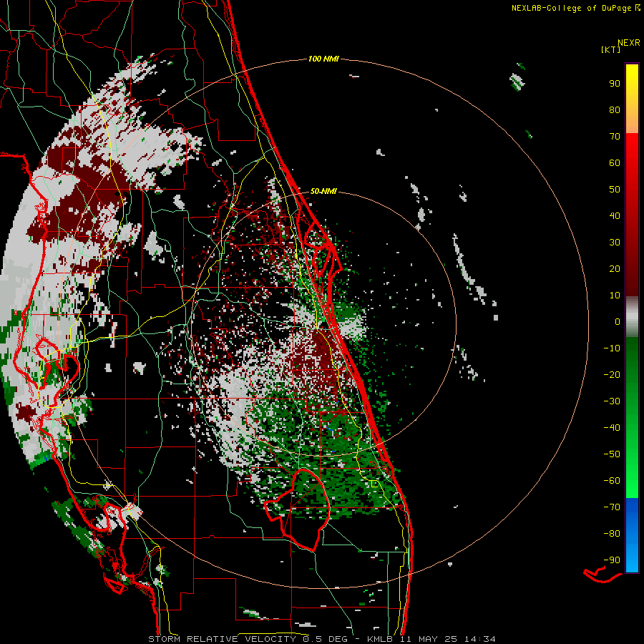The height and width of the screenshot is (644, 644).
Task: Click the blue bottom segment of color bar
Action: 632,535
